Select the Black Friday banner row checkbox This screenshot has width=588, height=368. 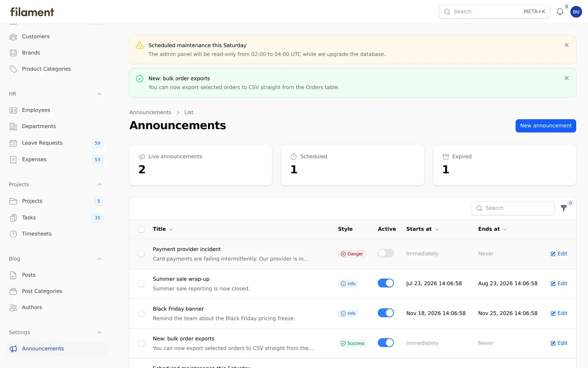coord(141,314)
